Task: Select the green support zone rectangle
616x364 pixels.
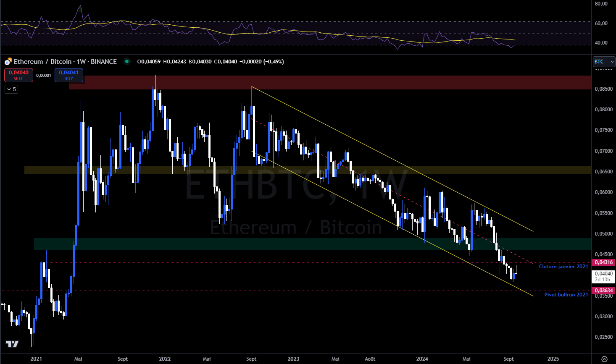Action: 313,244
